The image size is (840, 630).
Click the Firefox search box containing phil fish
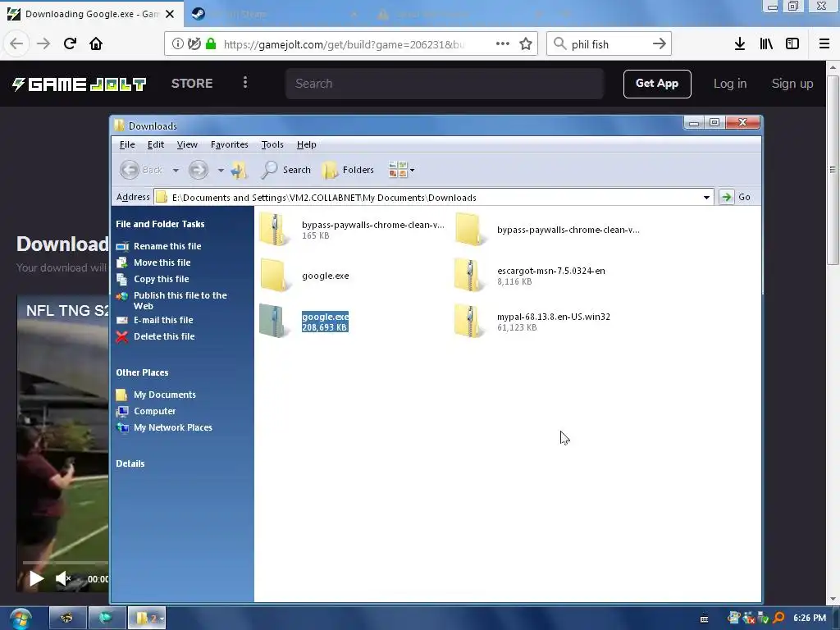[x=608, y=44]
